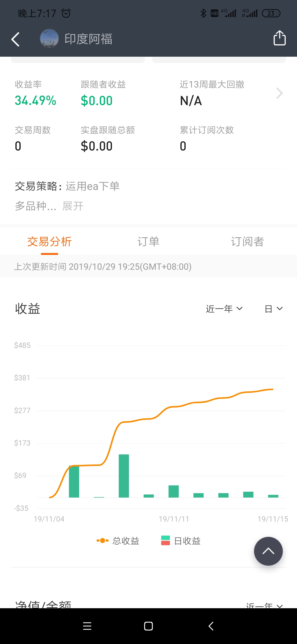Screen dimensions: 297x644
Task: Open the 印度阿福 profile avatar
Action: pyautogui.click(x=49, y=39)
